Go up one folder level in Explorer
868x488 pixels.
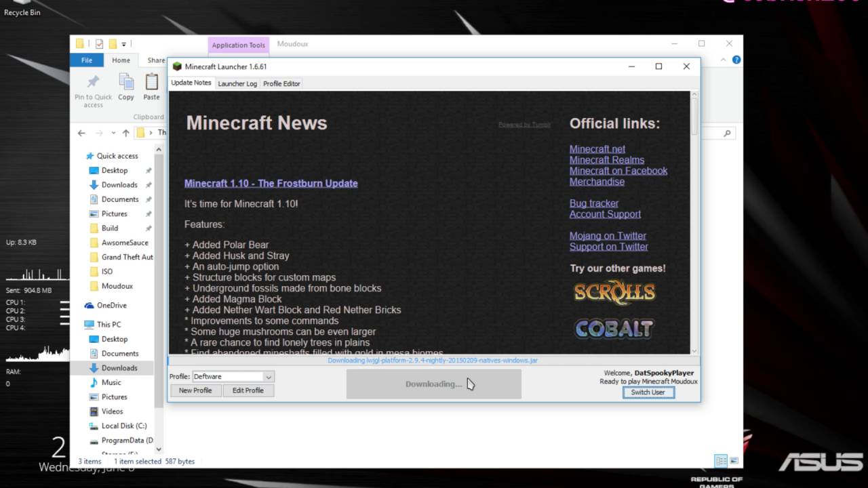(125, 133)
